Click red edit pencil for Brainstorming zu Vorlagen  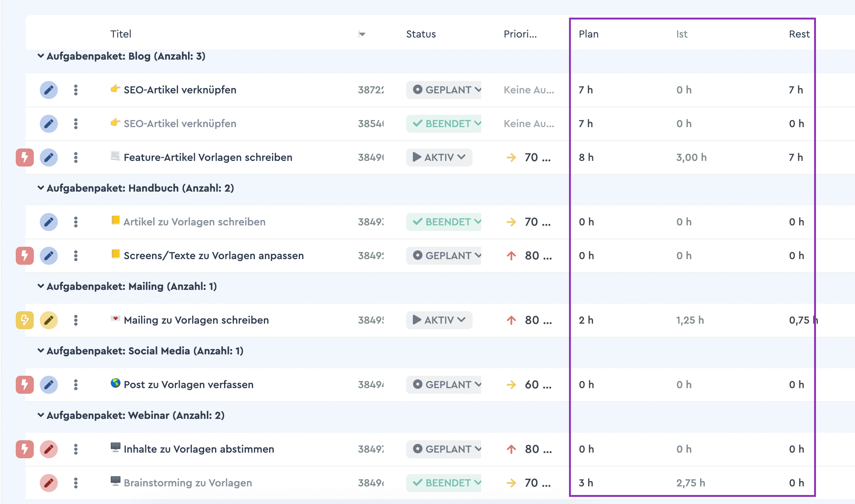pyautogui.click(x=49, y=483)
